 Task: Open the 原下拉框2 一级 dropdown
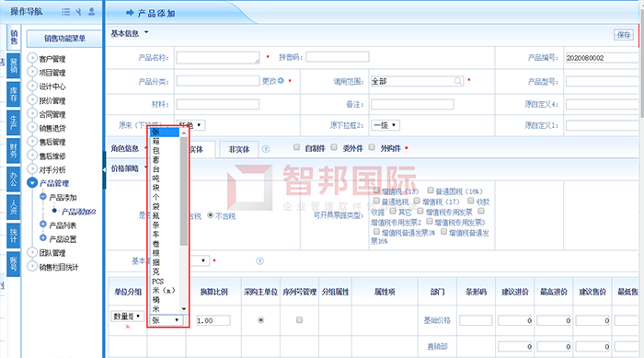385,125
